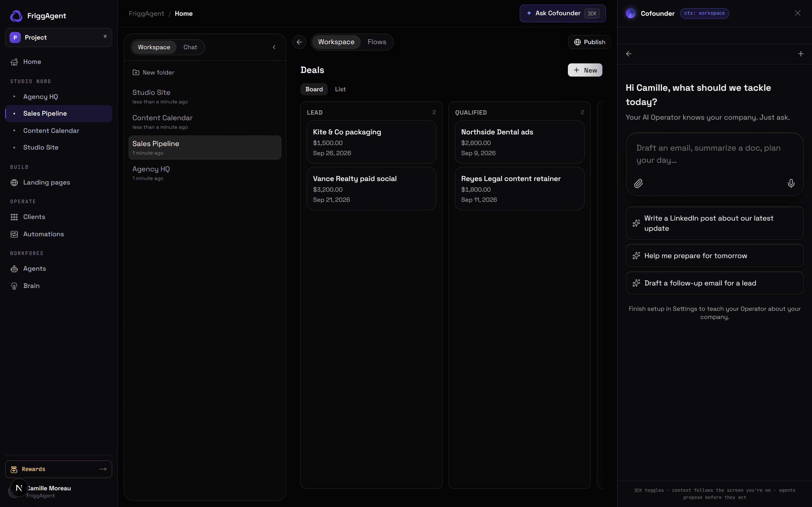Click the plus icon for new Cofounder chat

click(x=801, y=54)
